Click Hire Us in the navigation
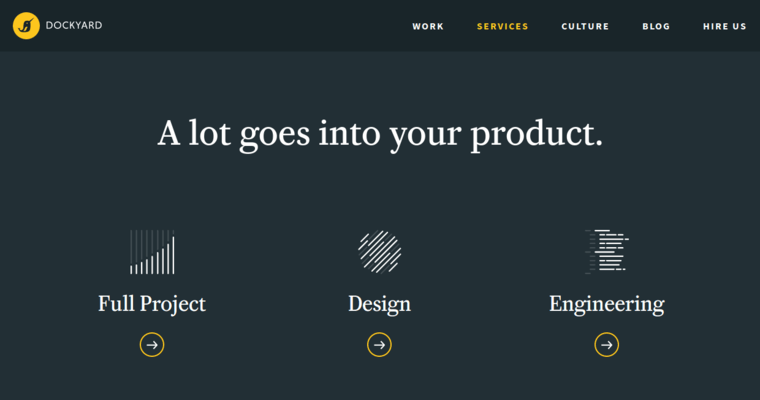 (x=725, y=27)
